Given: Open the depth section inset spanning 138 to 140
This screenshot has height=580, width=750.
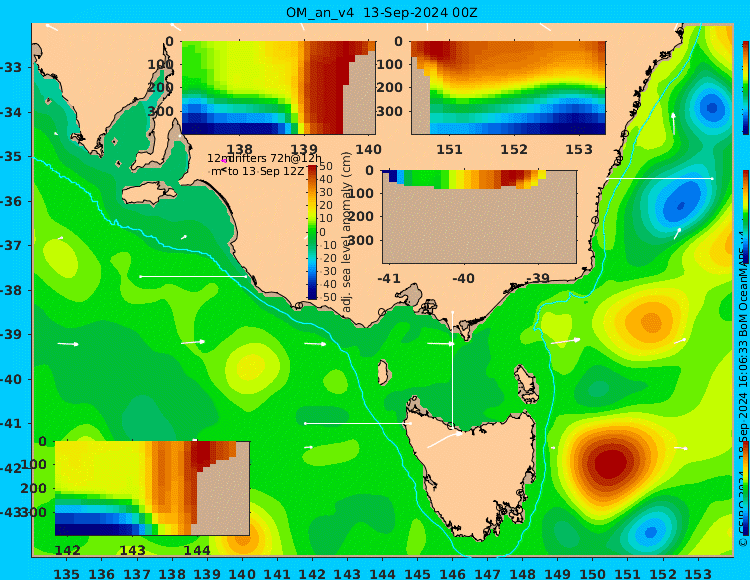Looking at the screenshot, I should coord(278,88).
